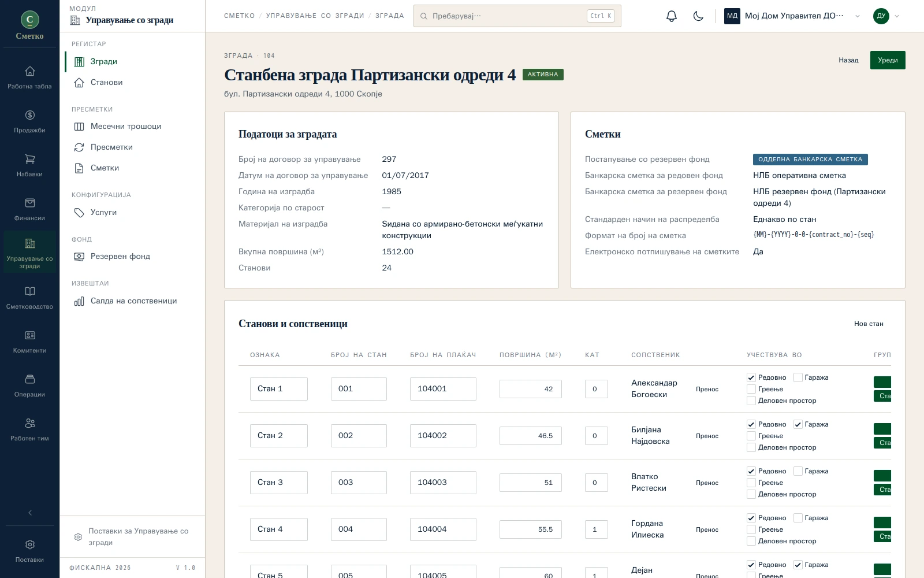Click the Назад button
The height and width of the screenshot is (578, 924).
pos(848,60)
